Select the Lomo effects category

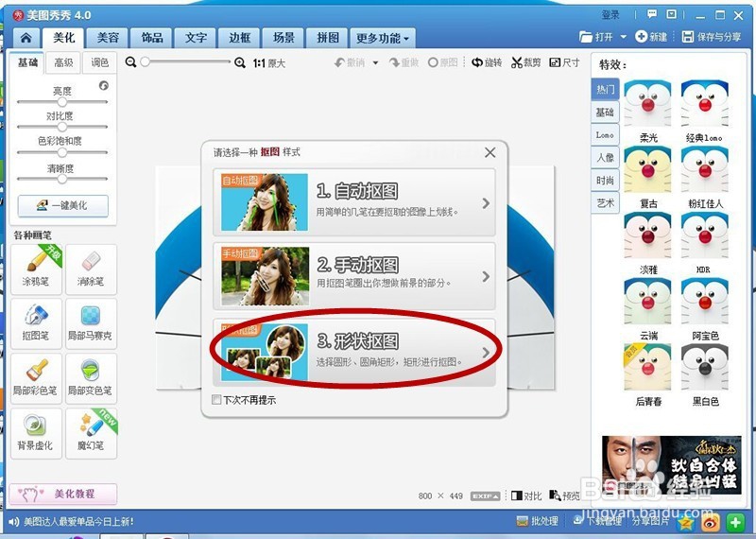point(605,135)
